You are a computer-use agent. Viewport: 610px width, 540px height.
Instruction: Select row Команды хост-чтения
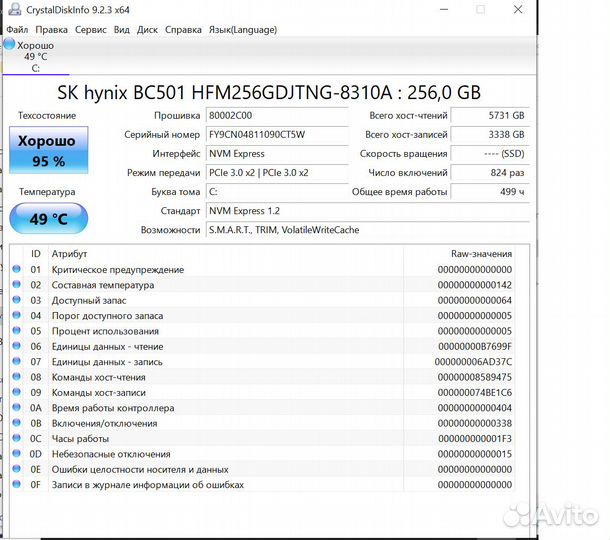[263, 377]
